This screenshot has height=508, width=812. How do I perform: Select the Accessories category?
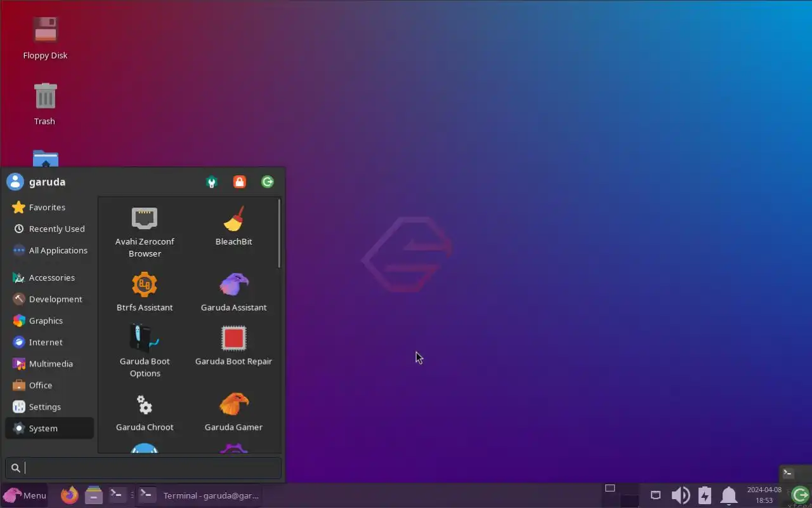pyautogui.click(x=49, y=277)
